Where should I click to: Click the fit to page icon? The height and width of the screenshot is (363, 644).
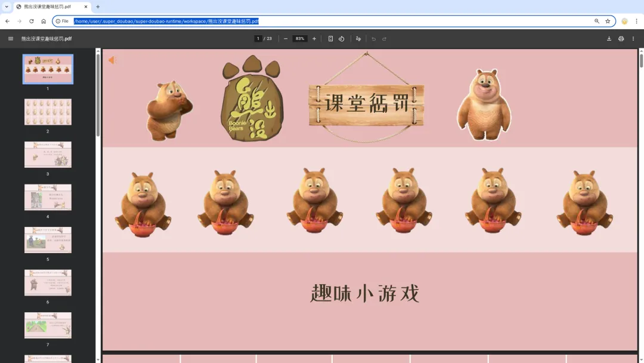pyautogui.click(x=330, y=39)
